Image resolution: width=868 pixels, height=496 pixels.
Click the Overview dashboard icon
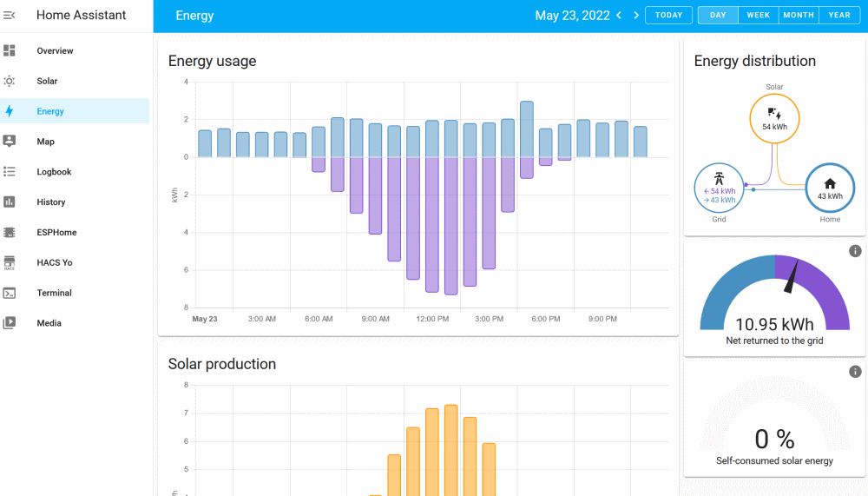[x=9, y=50]
